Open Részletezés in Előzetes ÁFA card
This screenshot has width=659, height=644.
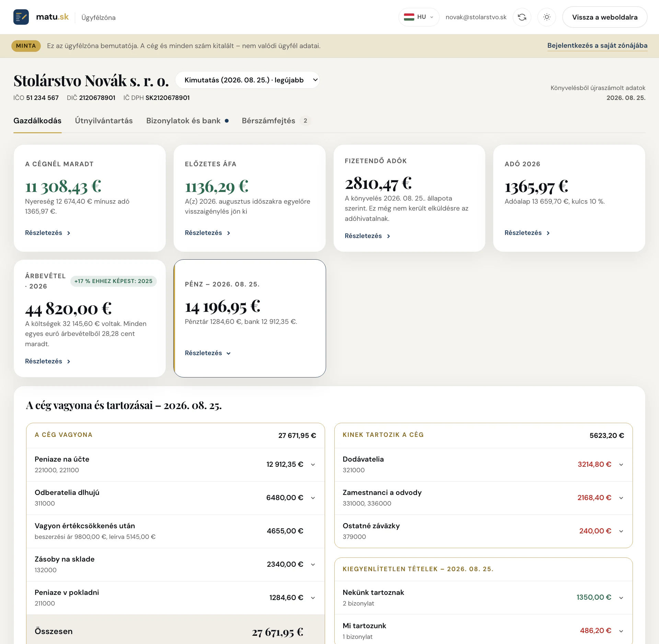pos(208,233)
